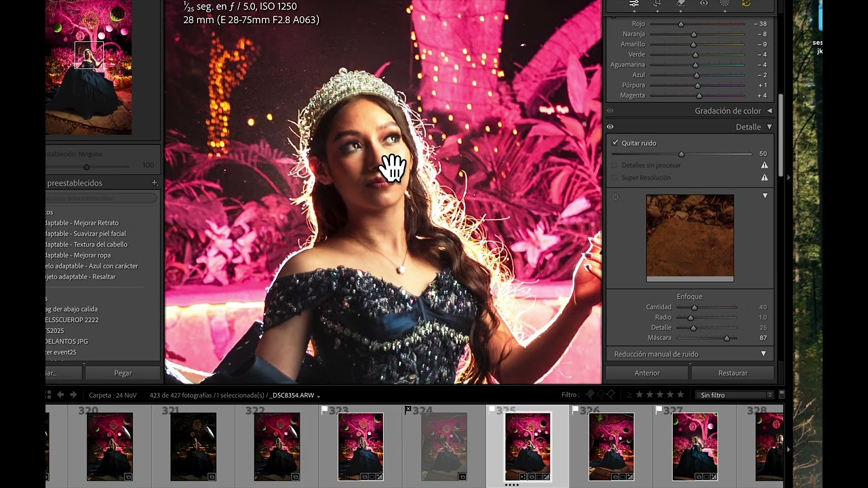Image resolution: width=868 pixels, height=488 pixels.
Task: Select the Red Eye correction tool
Action: coord(704,3)
